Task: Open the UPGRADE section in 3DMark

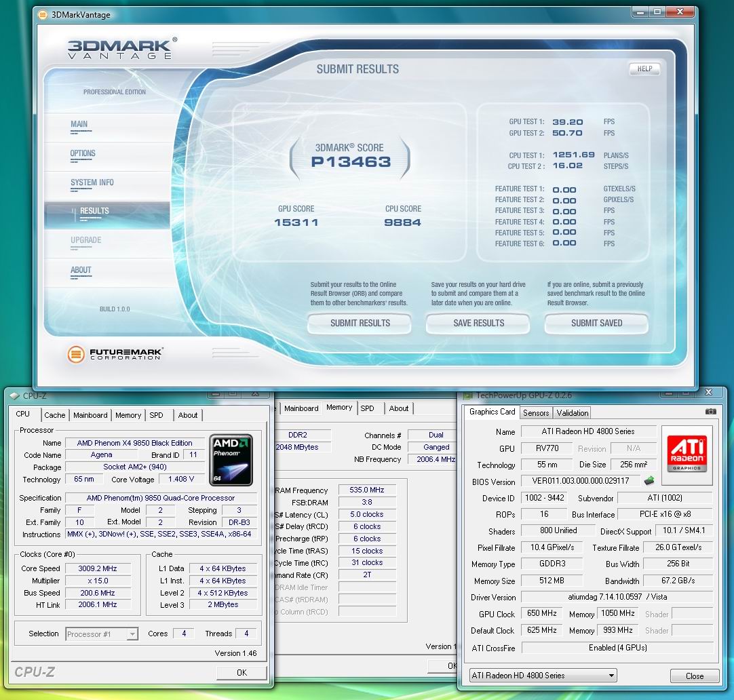Action: click(85, 240)
